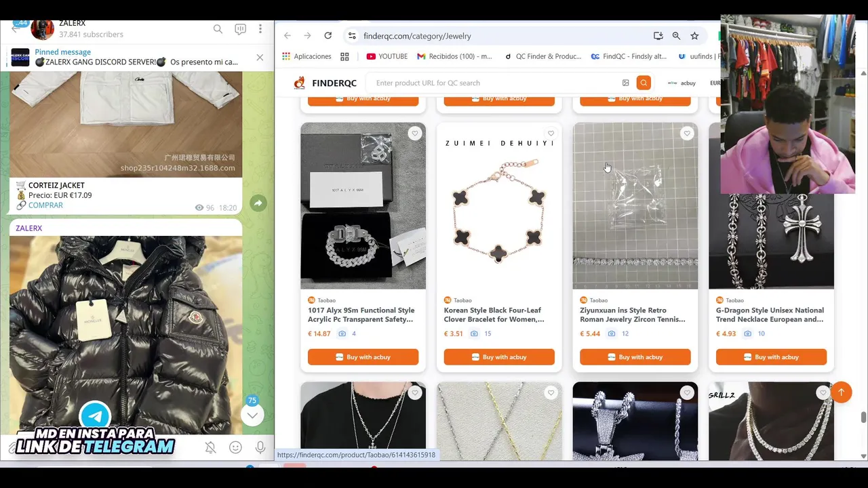
Task: Buy 1017 Alyx bracelet with acbuy
Action: point(363,357)
